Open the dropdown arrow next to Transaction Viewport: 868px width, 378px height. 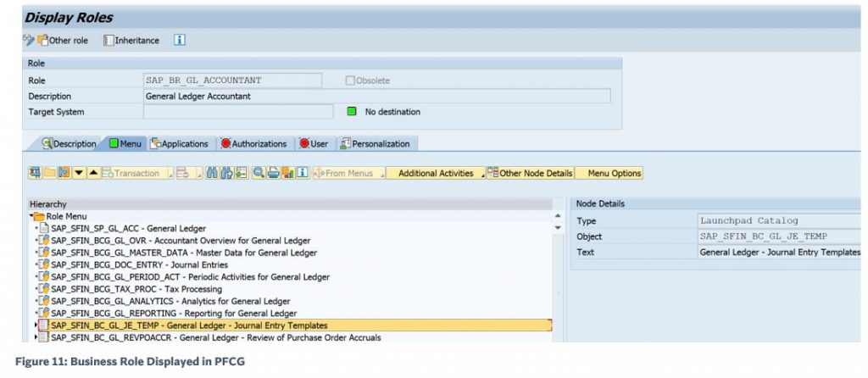(171, 175)
